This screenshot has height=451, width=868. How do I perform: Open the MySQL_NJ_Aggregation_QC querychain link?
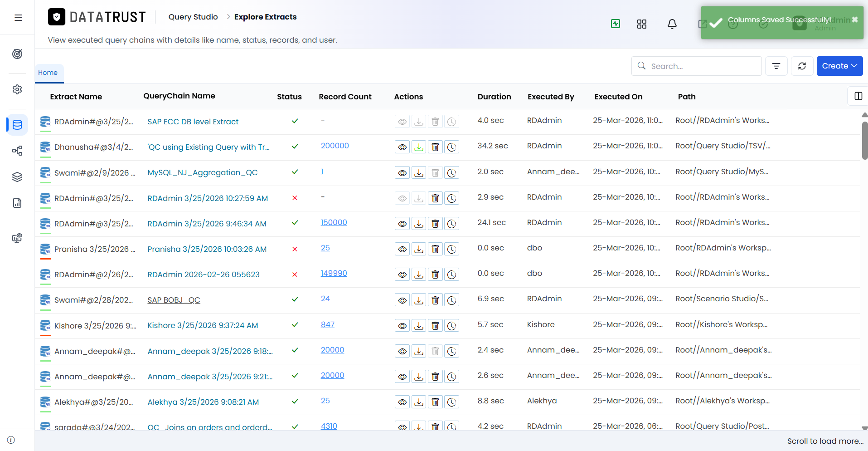pyautogui.click(x=202, y=172)
